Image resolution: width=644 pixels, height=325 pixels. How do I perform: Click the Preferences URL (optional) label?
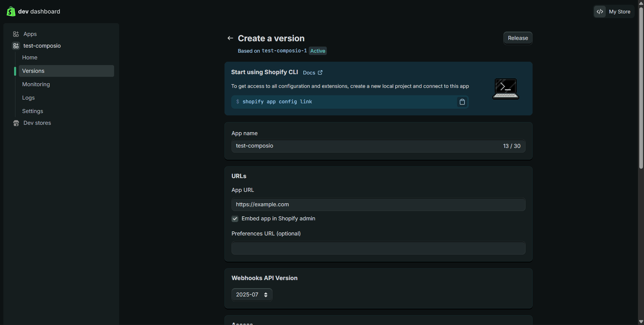266,233
